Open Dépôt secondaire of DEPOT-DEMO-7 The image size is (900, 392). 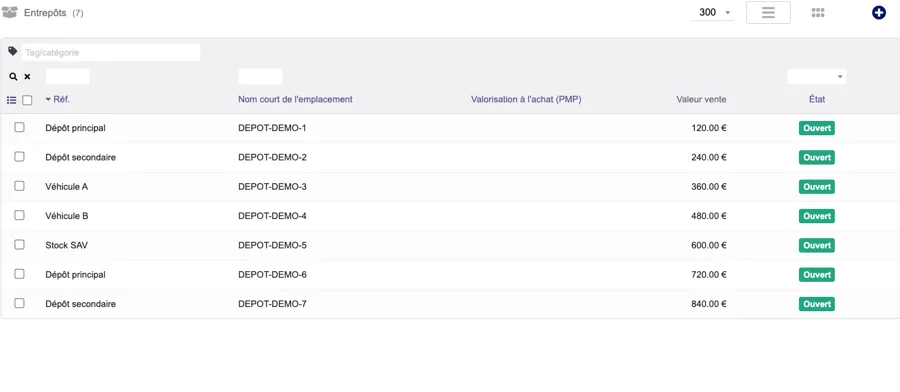pyautogui.click(x=80, y=304)
